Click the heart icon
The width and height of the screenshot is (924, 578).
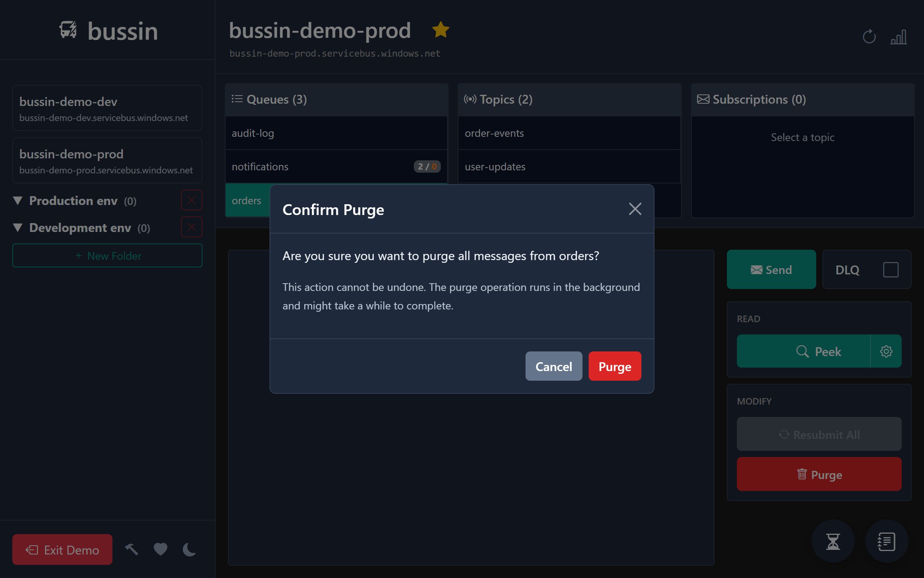tap(161, 549)
